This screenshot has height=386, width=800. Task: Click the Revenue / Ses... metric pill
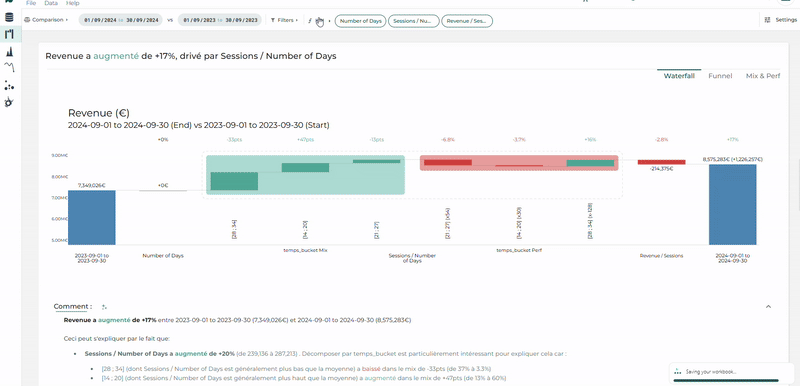pos(467,21)
